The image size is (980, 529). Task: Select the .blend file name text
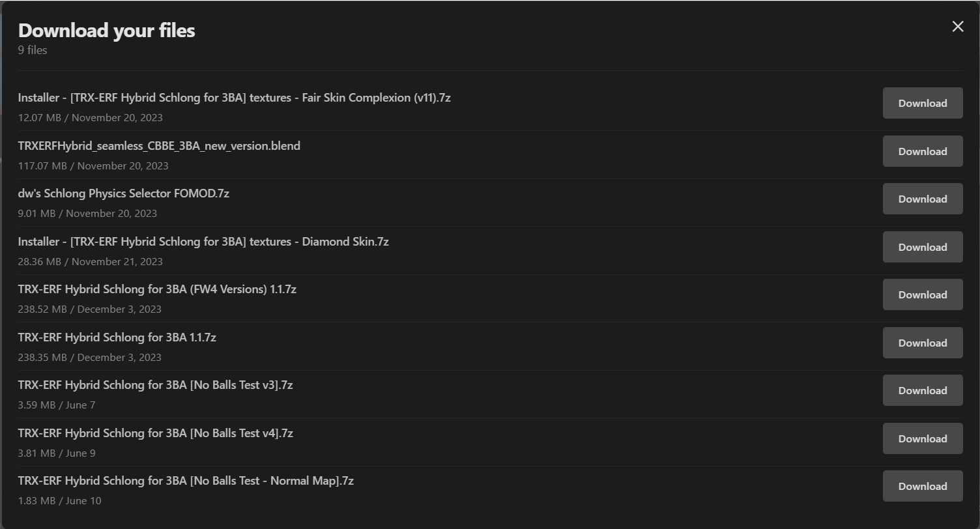click(x=159, y=146)
